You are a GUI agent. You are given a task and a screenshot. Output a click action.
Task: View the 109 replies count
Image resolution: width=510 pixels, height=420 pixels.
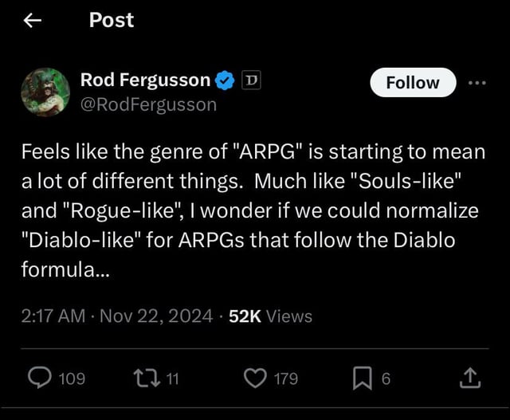pos(72,379)
